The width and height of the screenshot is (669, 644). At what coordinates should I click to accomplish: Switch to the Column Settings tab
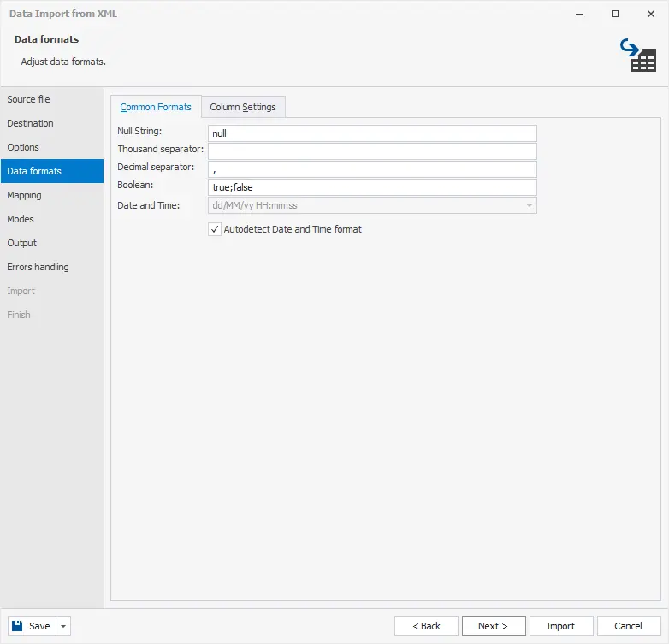[243, 107]
